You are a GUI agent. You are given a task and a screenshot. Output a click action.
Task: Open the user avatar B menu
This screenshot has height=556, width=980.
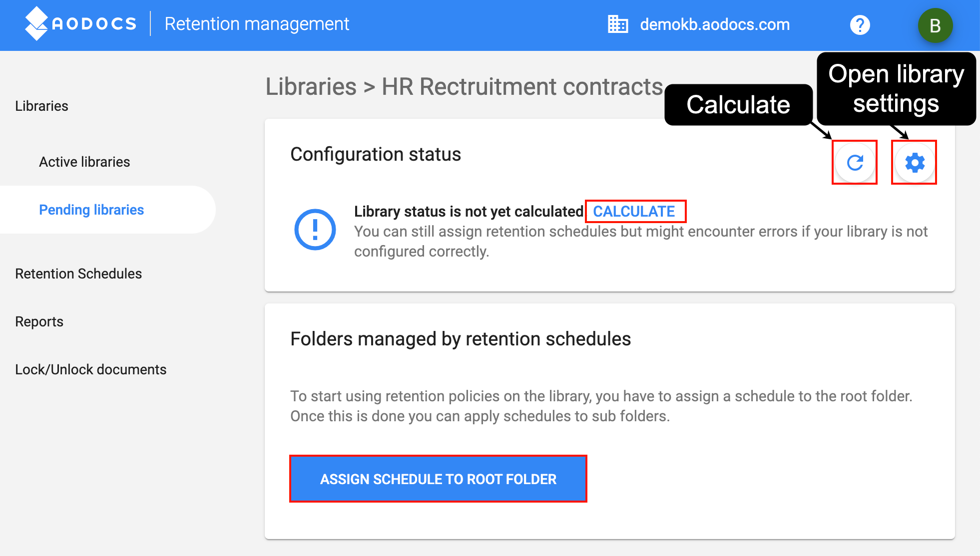(x=935, y=25)
